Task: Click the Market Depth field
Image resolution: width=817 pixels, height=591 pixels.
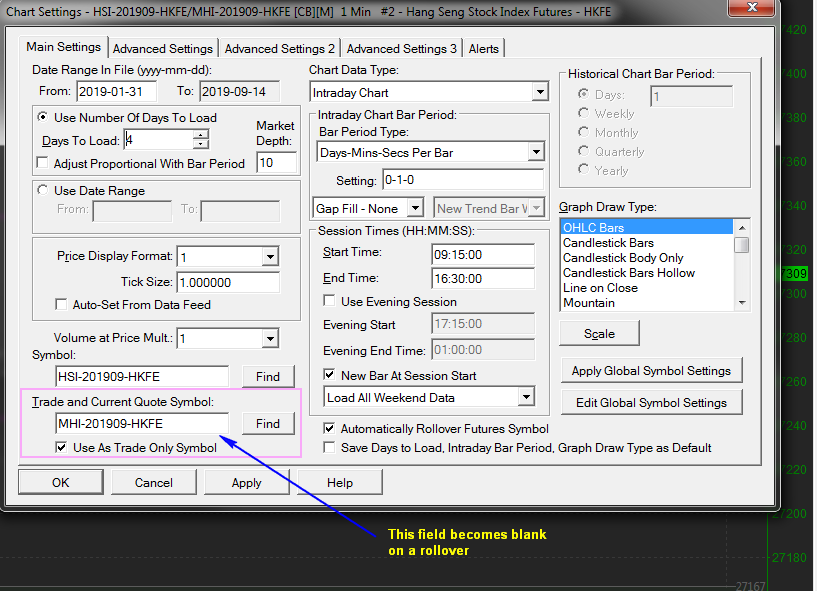Action: coord(277,163)
